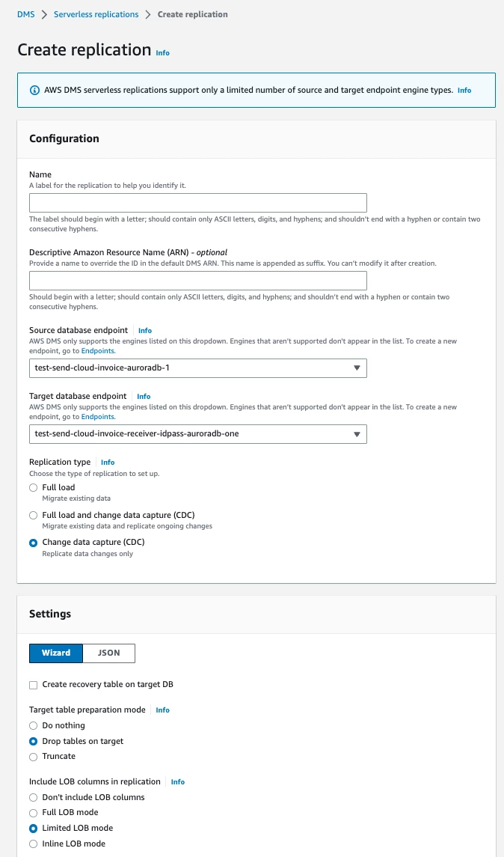Go to the DMS breadcrumb link
This screenshot has height=857, width=504.
pyautogui.click(x=25, y=14)
